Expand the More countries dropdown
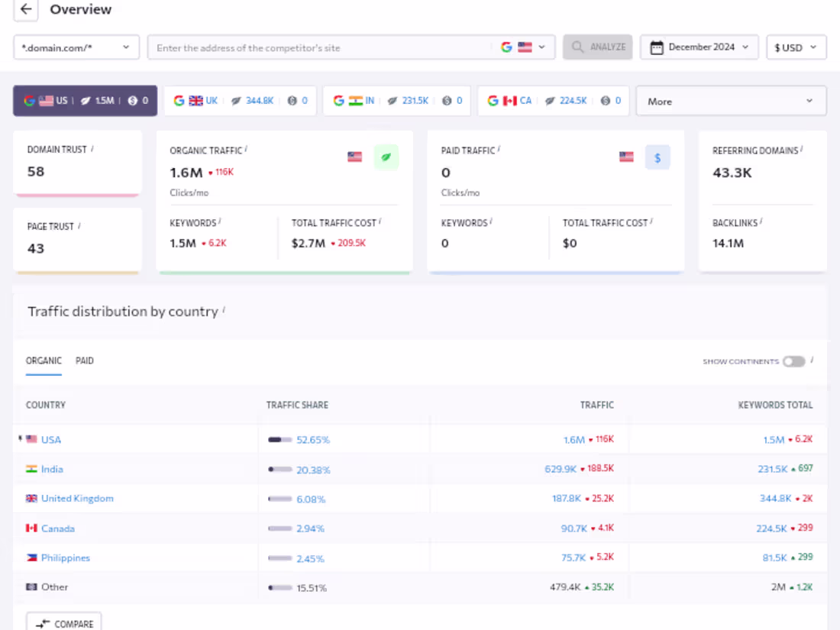The image size is (840, 630). [x=731, y=101]
